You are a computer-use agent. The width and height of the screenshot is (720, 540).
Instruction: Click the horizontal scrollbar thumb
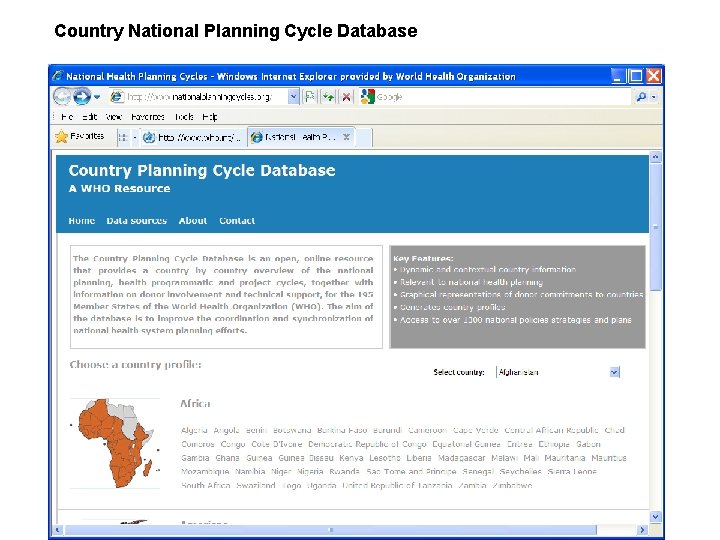pos(331,530)
